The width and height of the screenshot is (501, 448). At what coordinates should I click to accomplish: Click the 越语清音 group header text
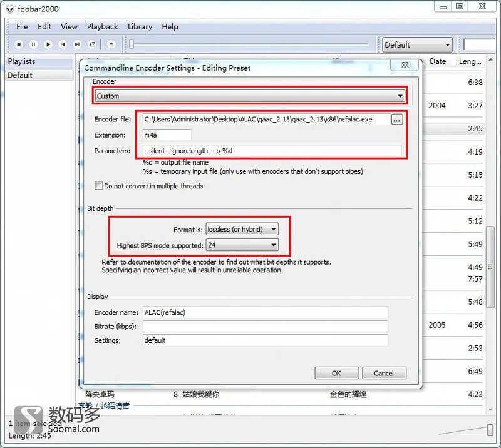(115, 406)
